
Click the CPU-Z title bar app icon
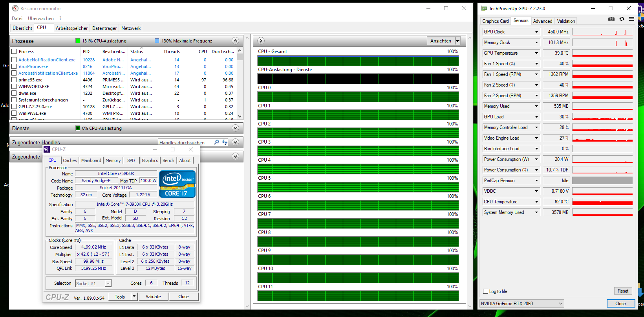tap(47, 149)
